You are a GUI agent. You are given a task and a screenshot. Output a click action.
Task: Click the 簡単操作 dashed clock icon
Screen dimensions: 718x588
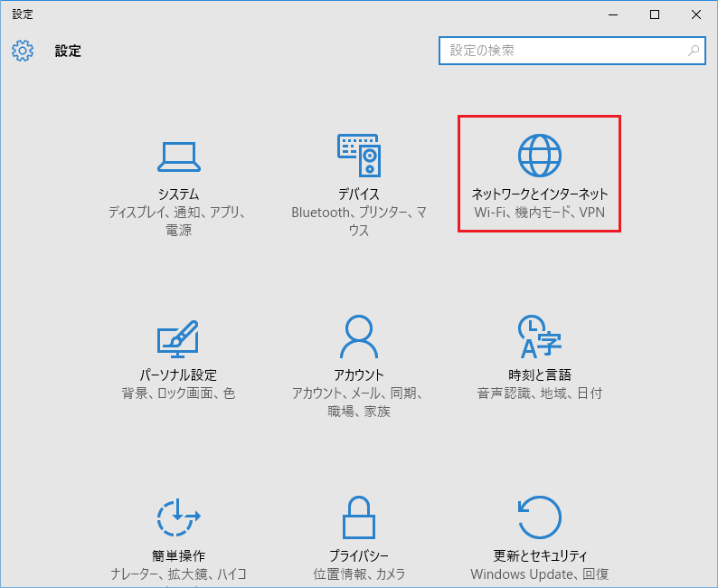(x=178, y=518)
